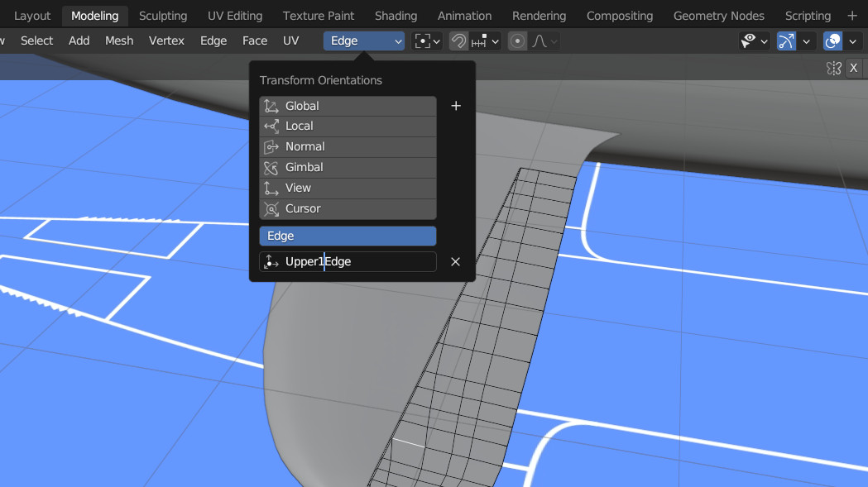
Task: Open the UV Editing workspace tab
Action: coord(235,16)
